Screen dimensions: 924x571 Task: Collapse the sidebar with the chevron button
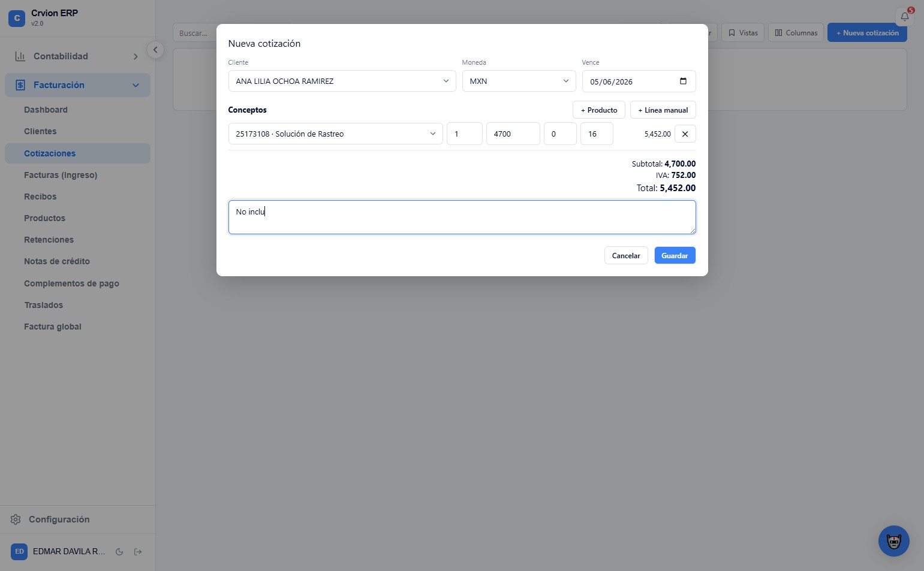tap(155, 50)
